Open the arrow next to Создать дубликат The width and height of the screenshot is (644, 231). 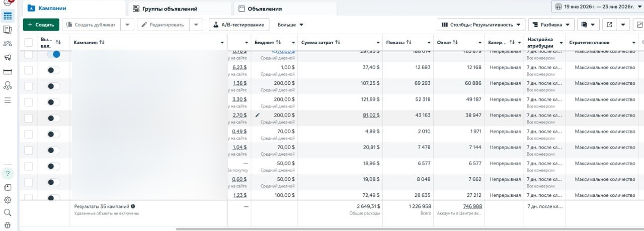click(128, 25)
